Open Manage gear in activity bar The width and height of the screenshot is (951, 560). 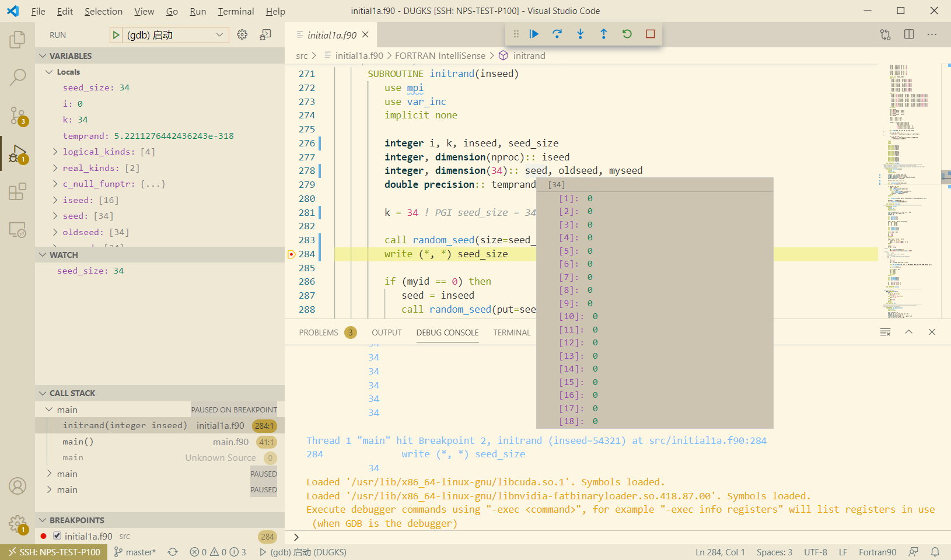[x=18, y=524]
